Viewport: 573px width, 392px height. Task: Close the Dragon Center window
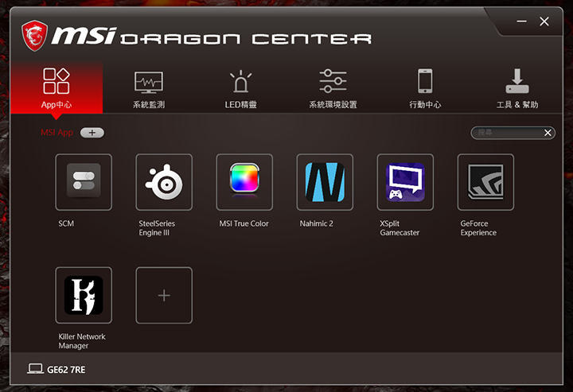coord(544,21)
